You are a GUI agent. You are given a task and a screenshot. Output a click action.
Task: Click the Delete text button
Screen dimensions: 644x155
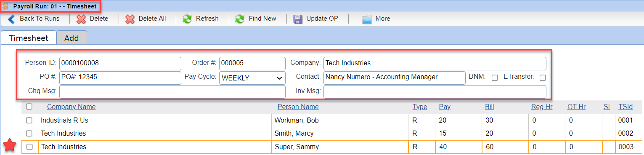(99, 19)
